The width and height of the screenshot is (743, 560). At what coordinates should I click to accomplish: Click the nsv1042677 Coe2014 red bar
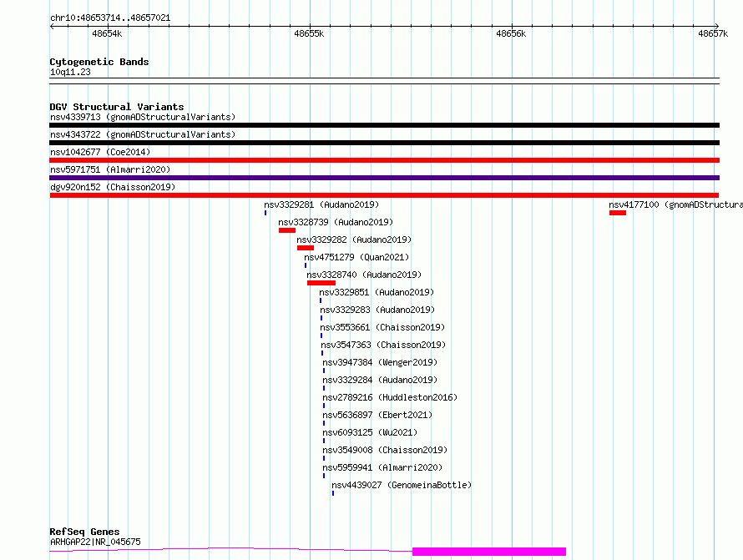(x=384, y=160)
